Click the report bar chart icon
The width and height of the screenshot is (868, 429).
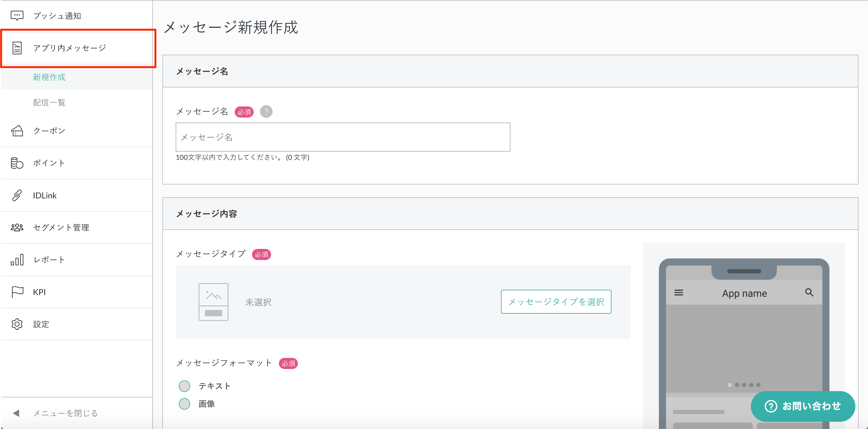[x=17, y=260]
